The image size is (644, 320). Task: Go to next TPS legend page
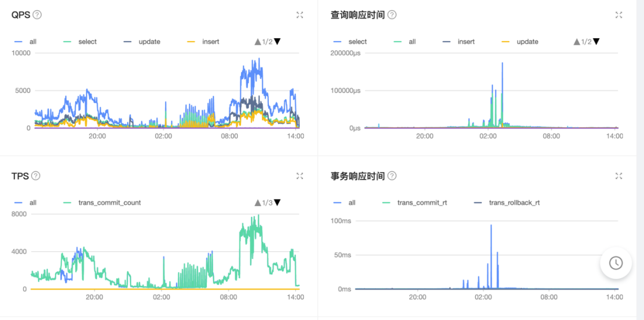(277, 203)
